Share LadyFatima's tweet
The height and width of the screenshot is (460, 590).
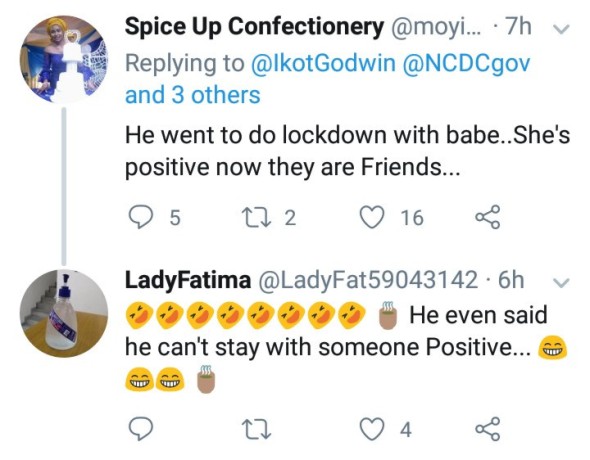(x=488, y=429)
